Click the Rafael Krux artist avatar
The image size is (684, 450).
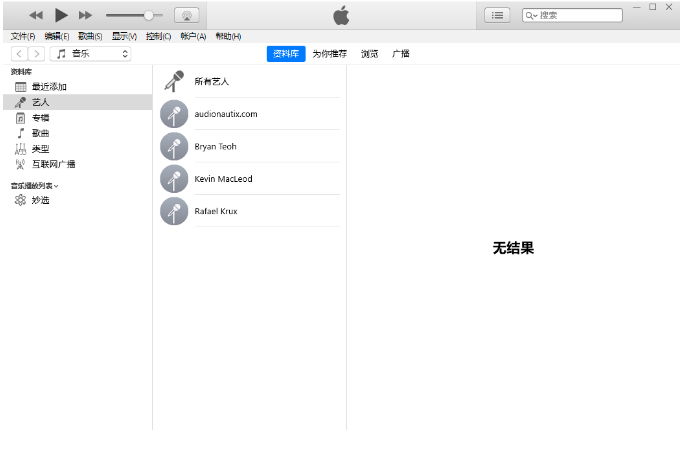pos(174,211)
